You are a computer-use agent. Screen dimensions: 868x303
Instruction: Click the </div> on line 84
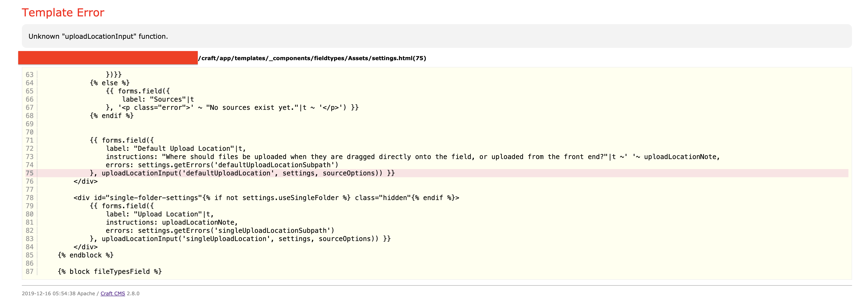tap(86, 247)
